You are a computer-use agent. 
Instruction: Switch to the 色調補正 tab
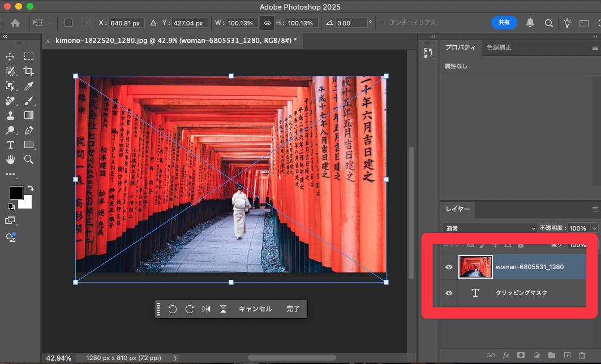point(499,47)
